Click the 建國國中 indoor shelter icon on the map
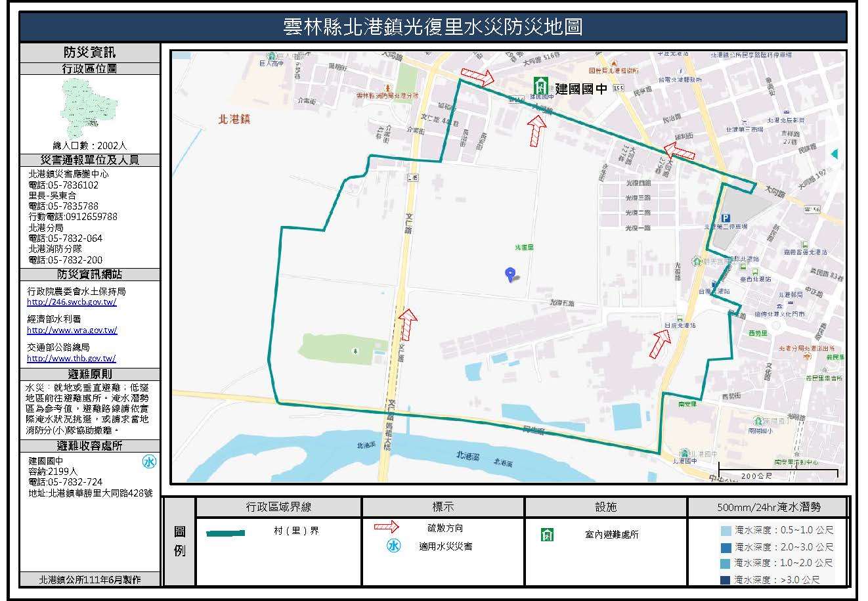Screen dimensions: 868x601 [541, 85]
